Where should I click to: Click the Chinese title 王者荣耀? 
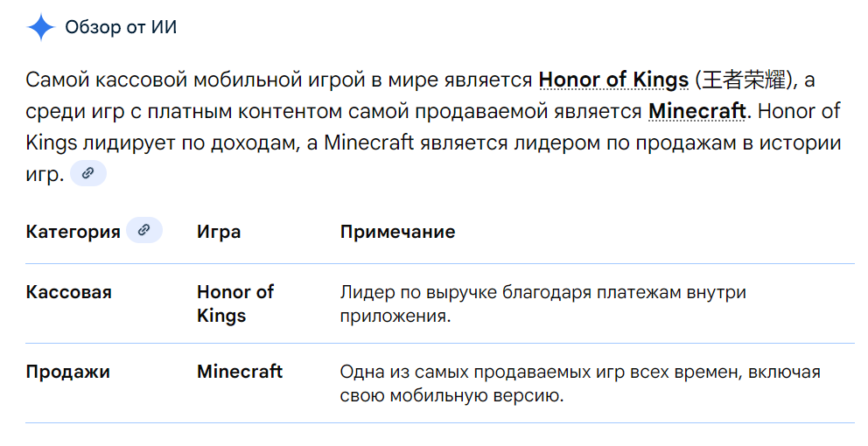click(x=744, y=80)
